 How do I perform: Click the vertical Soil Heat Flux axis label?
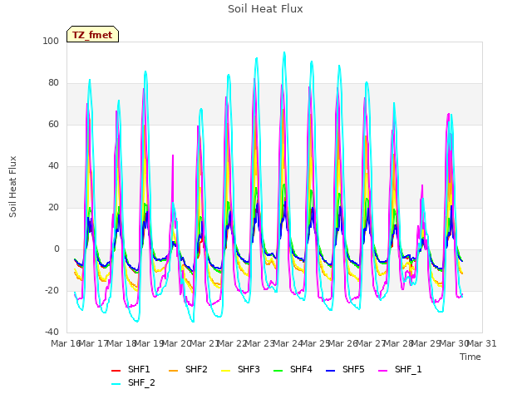[12, 186]
